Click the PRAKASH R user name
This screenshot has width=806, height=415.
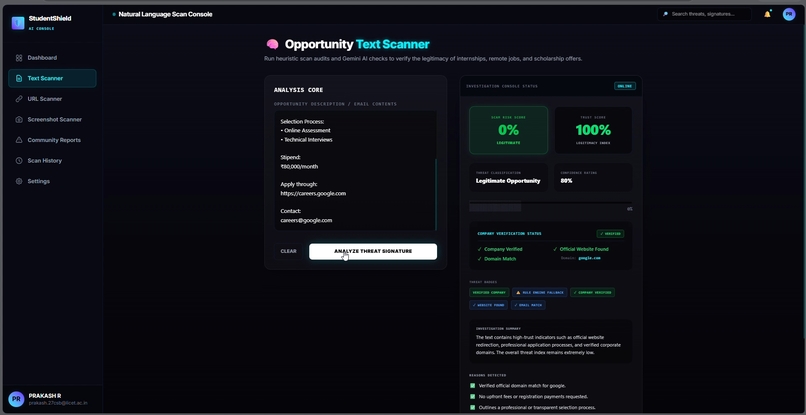[x=45, y=395]
